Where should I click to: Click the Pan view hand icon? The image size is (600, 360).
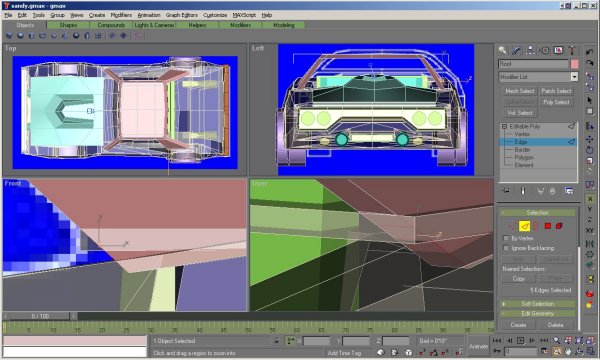(x=568, y=351)
